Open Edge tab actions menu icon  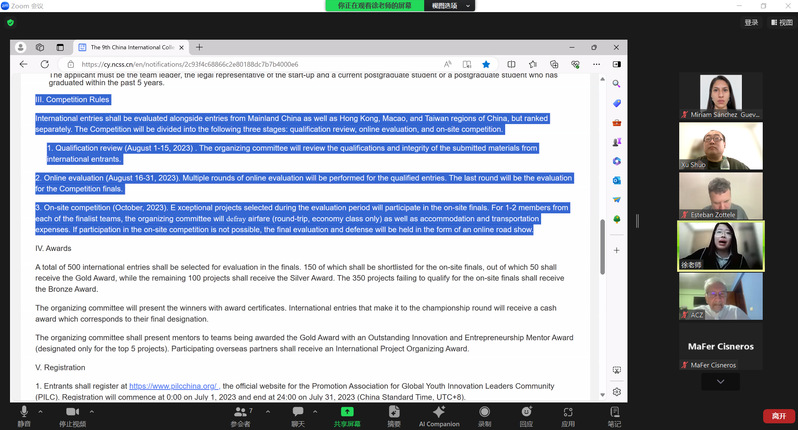[60, 47]
